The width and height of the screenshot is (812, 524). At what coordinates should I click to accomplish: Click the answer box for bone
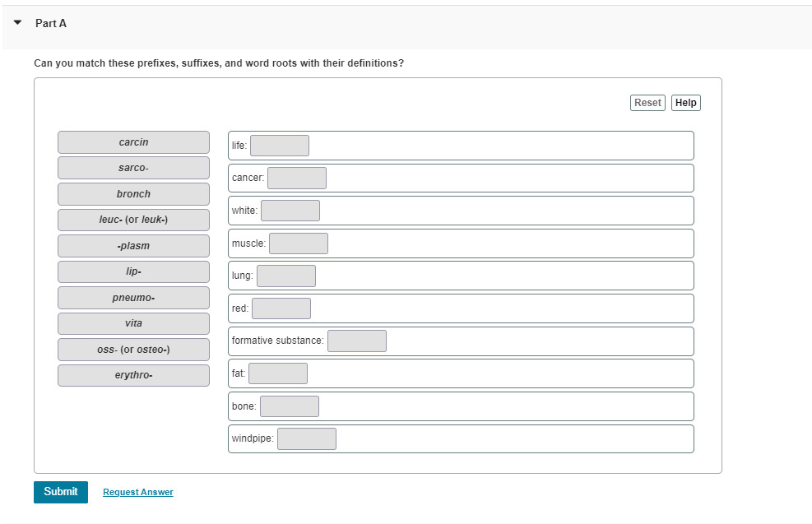(x=289, y=405)
